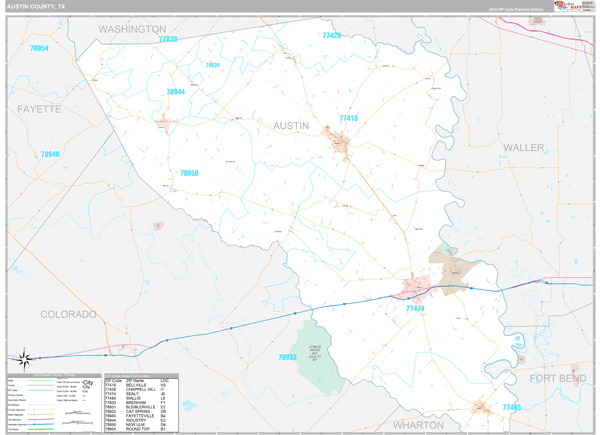Select the FORT BEND county label
The width and height of the screenshot is (600, 435).
(x=557, y=377)
